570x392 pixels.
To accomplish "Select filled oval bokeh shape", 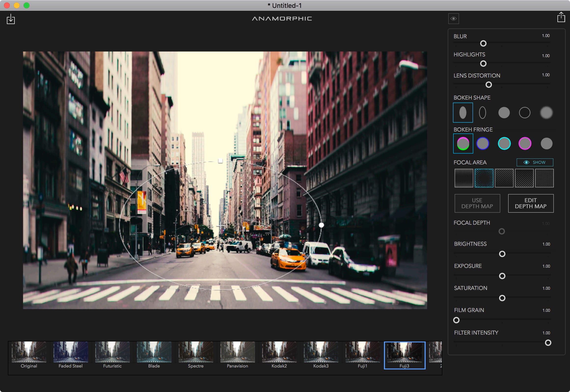I will point(462,113).
